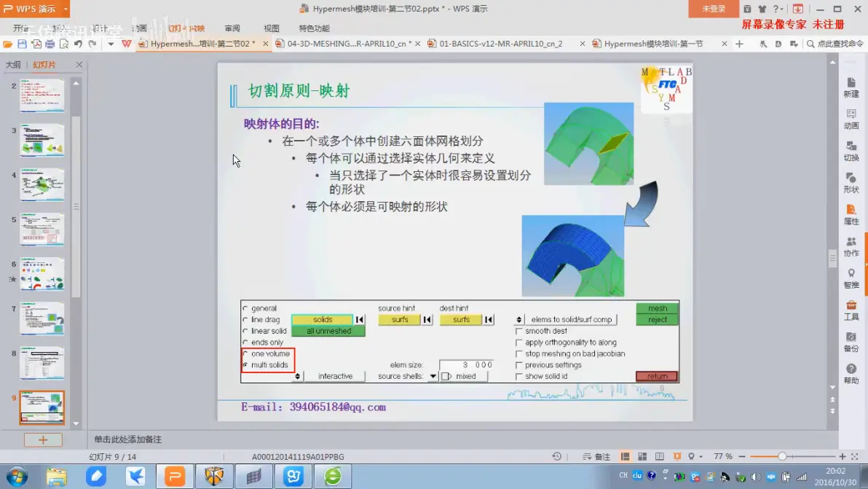
Task: Click the undo arrow icon
Action: [78, 44]
